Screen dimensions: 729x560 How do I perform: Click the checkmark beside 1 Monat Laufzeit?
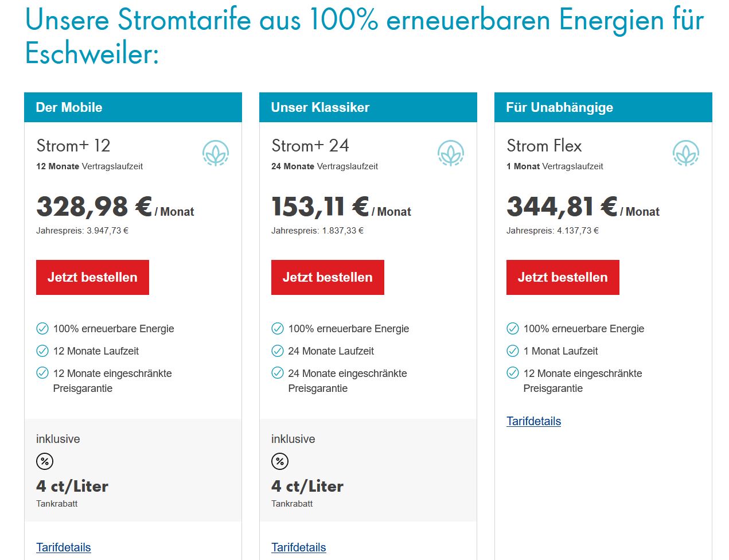click(513, 351)
